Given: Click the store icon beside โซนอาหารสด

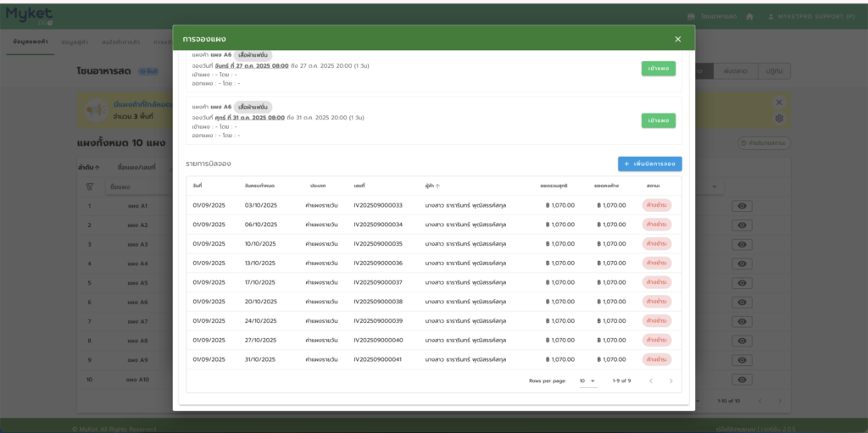Looking at the screenshot, I should click(691, 17).
